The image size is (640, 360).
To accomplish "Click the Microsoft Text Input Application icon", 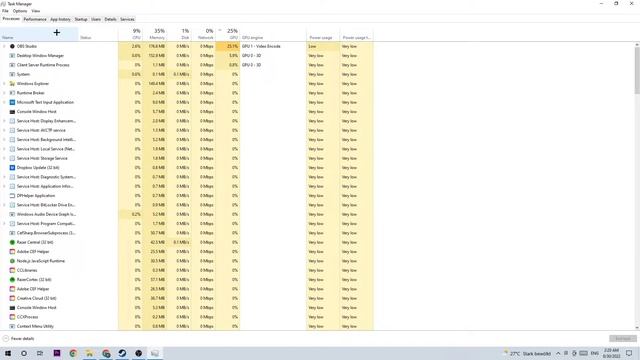I will (12, 102).
